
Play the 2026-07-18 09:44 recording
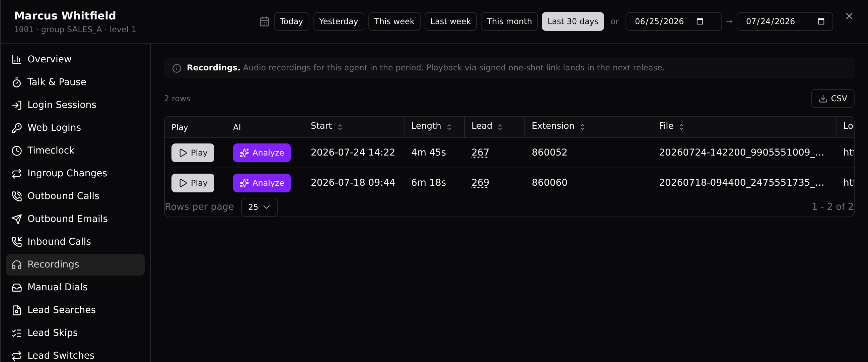click(193, 183)
